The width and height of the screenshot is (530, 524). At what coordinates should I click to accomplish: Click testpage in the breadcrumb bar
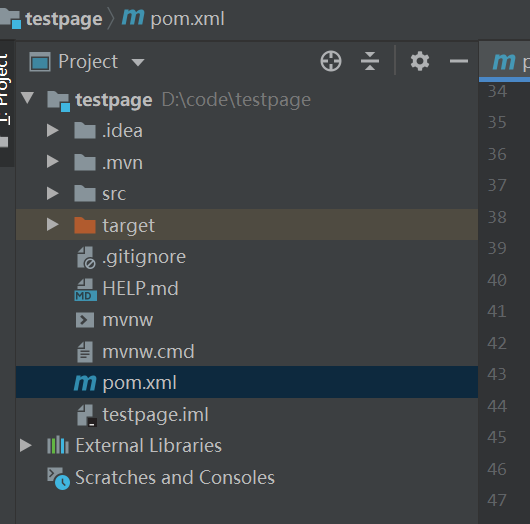[x=64, y=19]
